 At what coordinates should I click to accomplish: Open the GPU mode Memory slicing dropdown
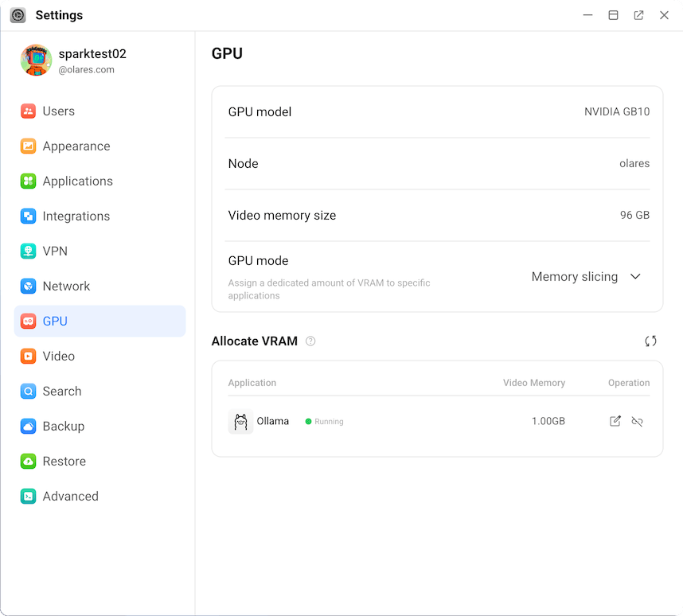point(585,277)
